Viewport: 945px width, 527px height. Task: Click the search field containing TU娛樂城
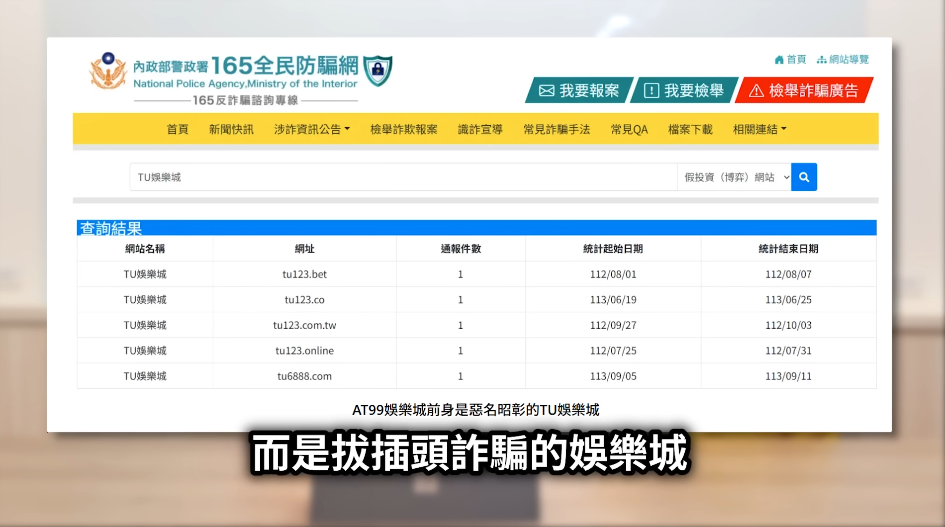pyautogui.click(x=403, y=177)
